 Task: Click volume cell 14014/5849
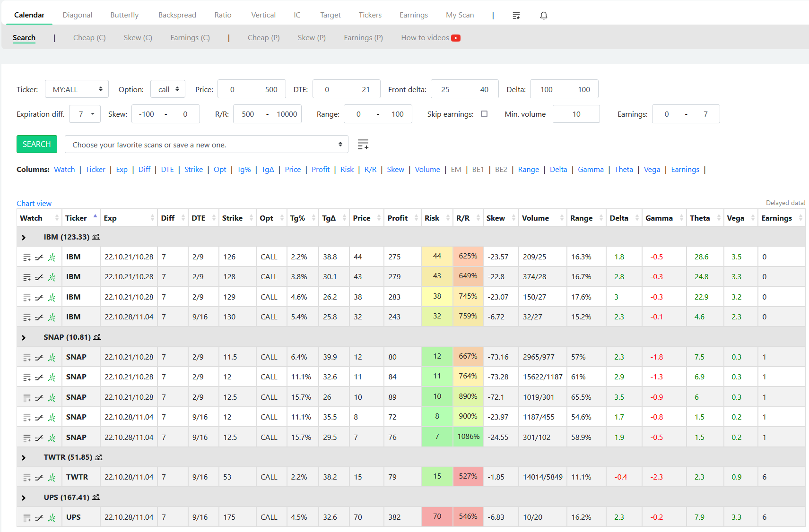(543, 477)
